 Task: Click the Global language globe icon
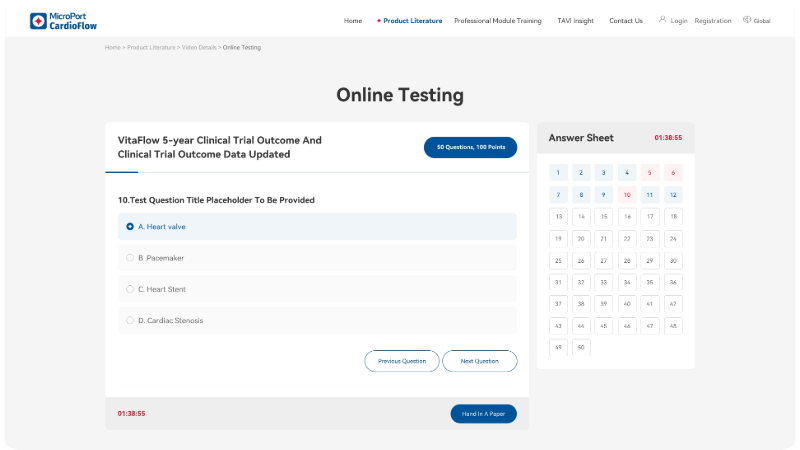coord(747,20)
